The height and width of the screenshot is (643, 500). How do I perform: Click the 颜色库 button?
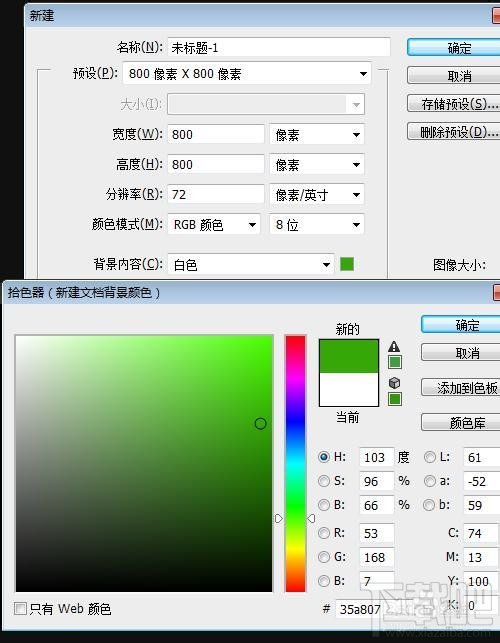[461, 422]
